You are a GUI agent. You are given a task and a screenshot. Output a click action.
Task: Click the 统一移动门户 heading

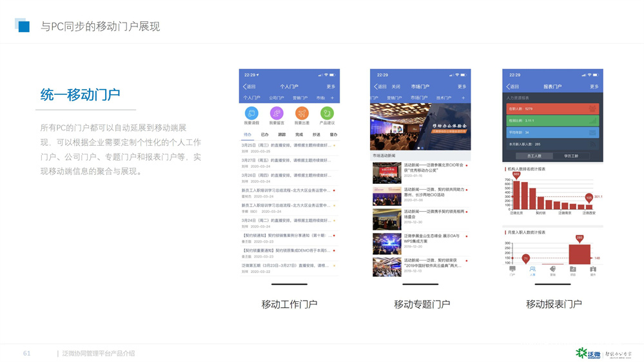tap(80, 95)
